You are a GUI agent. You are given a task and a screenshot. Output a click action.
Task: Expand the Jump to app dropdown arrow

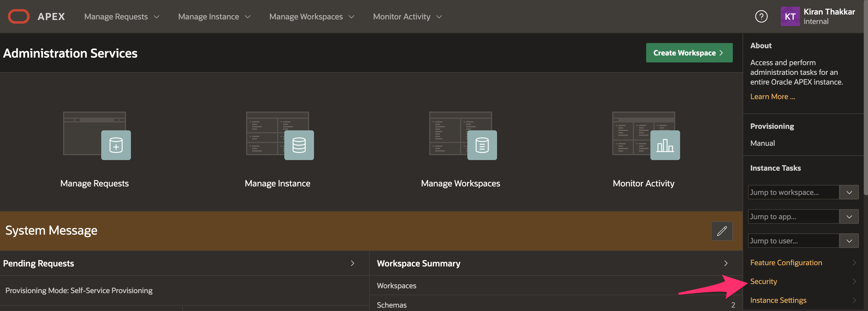pyautogui.click(x=849, y=217)
